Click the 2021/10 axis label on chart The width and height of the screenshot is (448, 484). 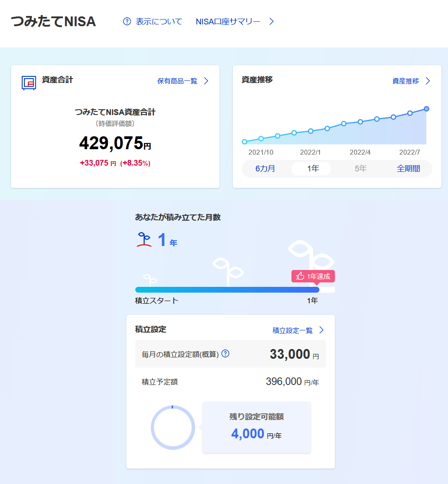261,152
